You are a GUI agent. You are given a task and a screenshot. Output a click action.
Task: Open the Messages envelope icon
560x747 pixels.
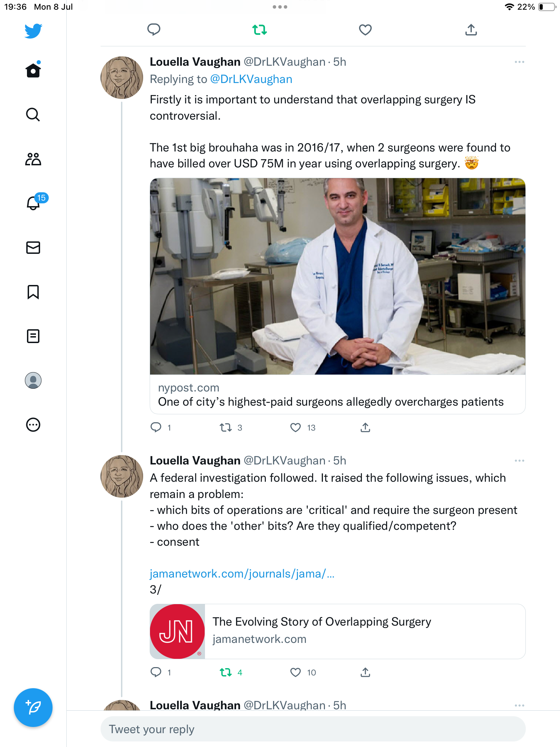click(33, 248)
